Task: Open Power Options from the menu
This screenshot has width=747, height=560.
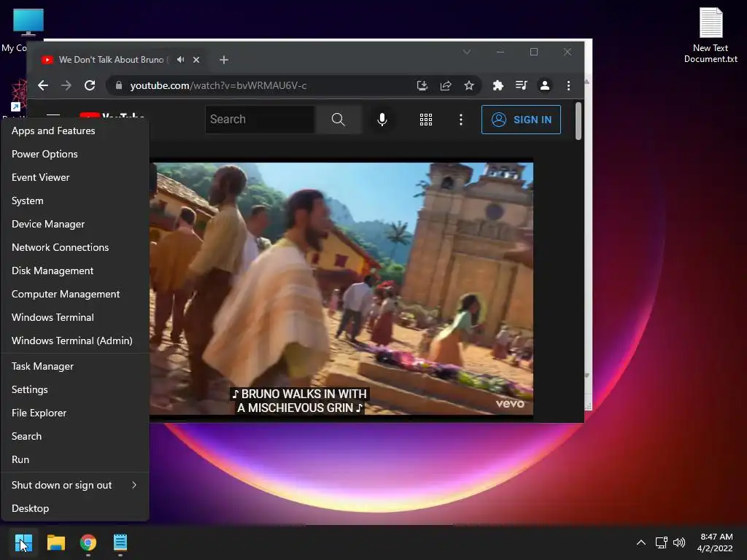Action: click(75, 154)
